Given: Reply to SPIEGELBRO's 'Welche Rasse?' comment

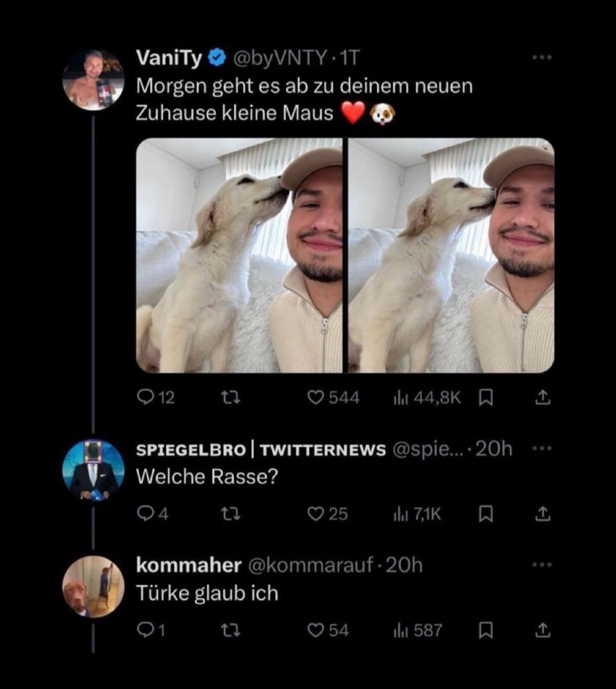Looking at the screenshot, I should click(145, 514).
